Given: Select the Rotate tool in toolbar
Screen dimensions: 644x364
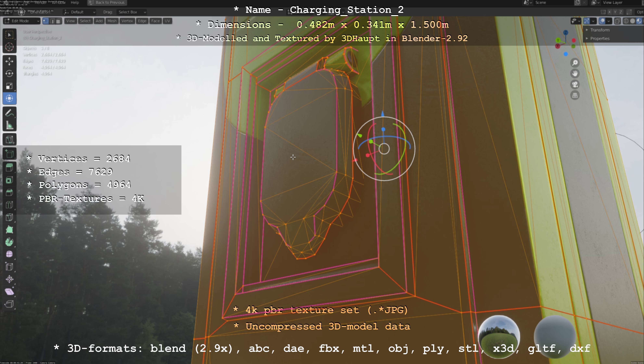Looking at the screenshot, I should [x=9, y=73].
